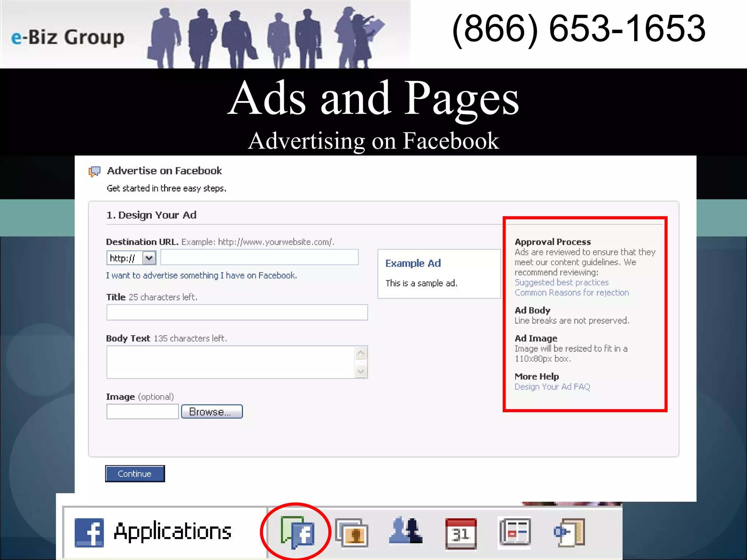Click the '1. Design Your Ad' heading

tap(151, 215)
